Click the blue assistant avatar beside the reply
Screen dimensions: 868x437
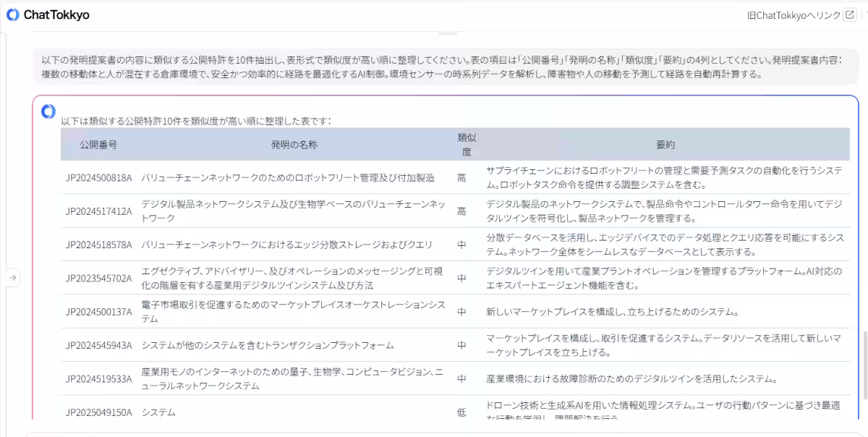pos(48,111)
